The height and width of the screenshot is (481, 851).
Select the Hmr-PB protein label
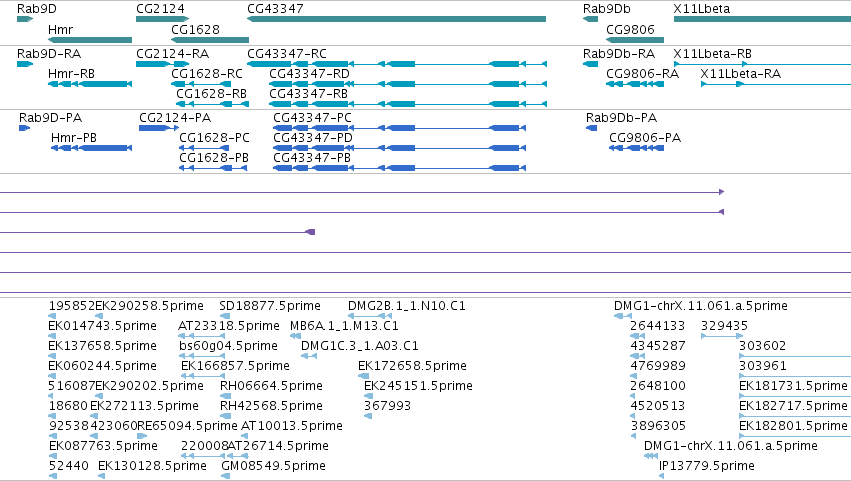click(x=74, y=138)
